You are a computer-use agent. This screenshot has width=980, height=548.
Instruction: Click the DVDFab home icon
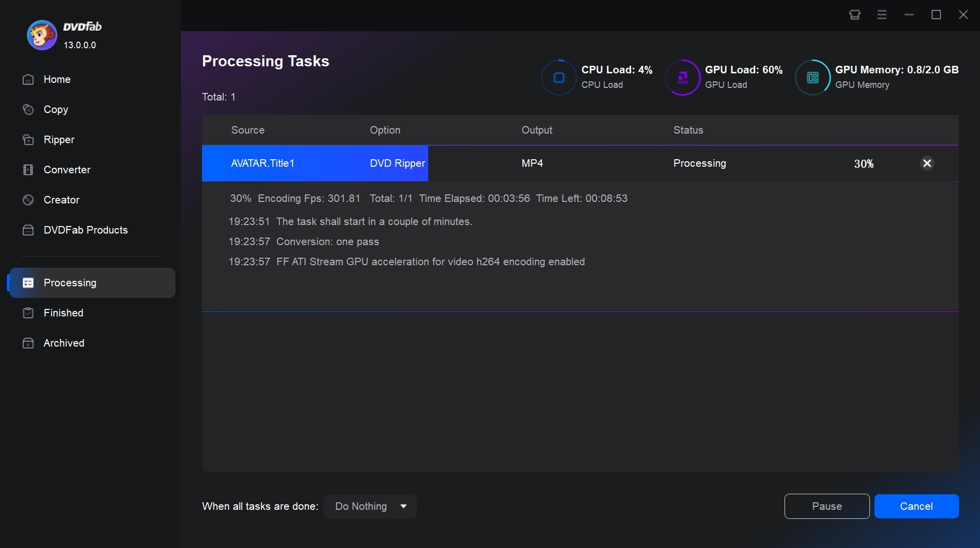(28, 79)
